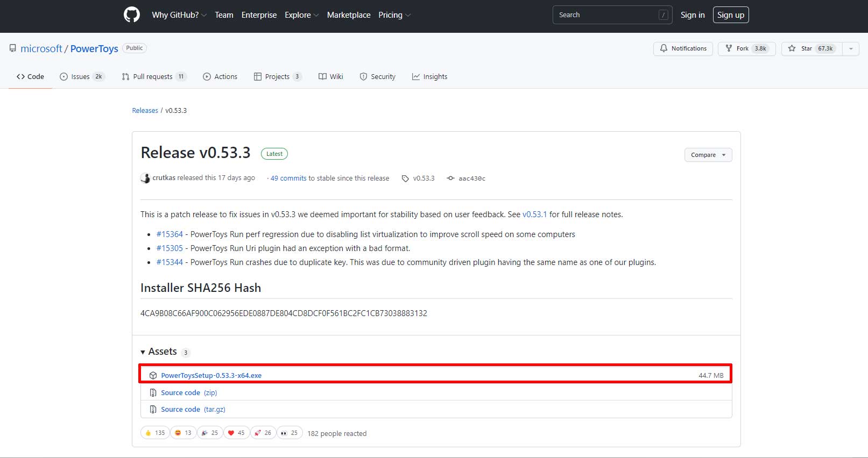This screenshot has height=458, width=868.
Task: Click the file icon beside Source code zip
Action: [153, 392]
